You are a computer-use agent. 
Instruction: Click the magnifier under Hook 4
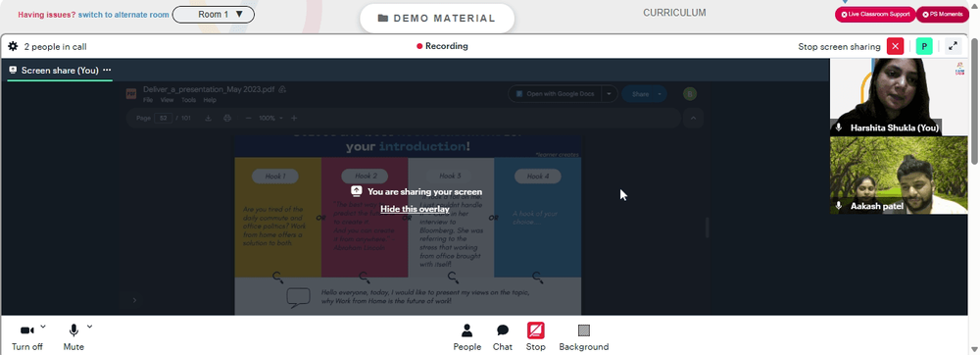tap(537, 277)
